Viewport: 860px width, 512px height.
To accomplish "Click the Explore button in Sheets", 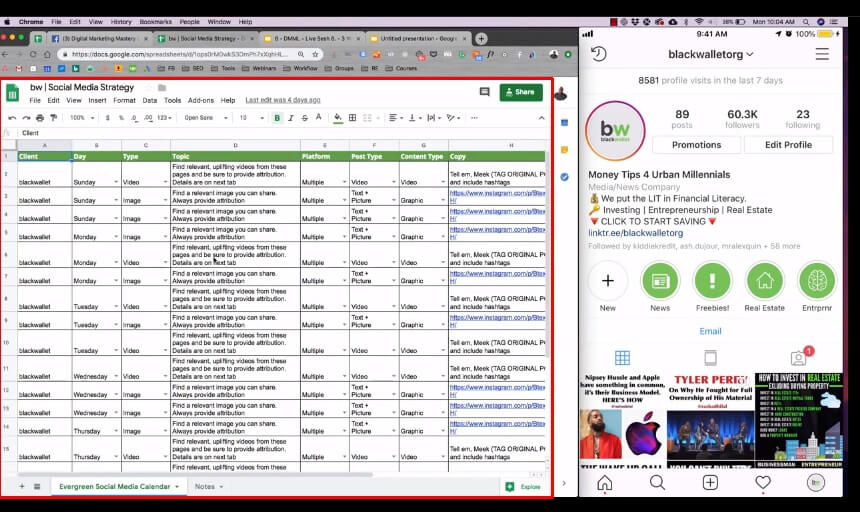I will pyautogui.click(x=523, y=487).
